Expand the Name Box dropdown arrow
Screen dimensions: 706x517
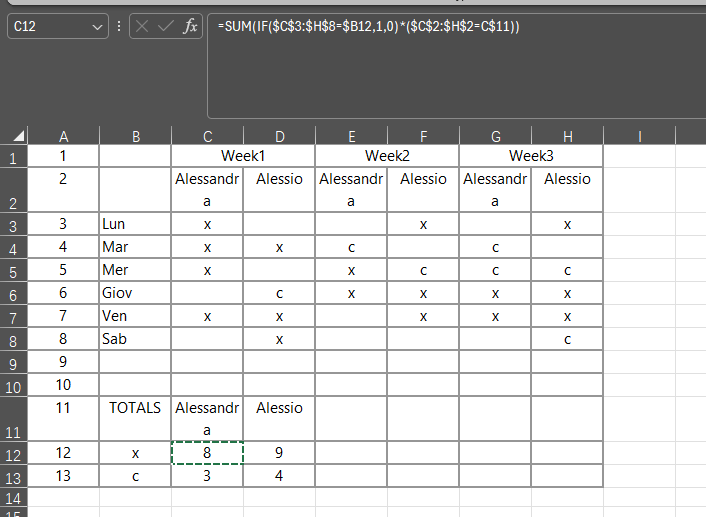97,27
